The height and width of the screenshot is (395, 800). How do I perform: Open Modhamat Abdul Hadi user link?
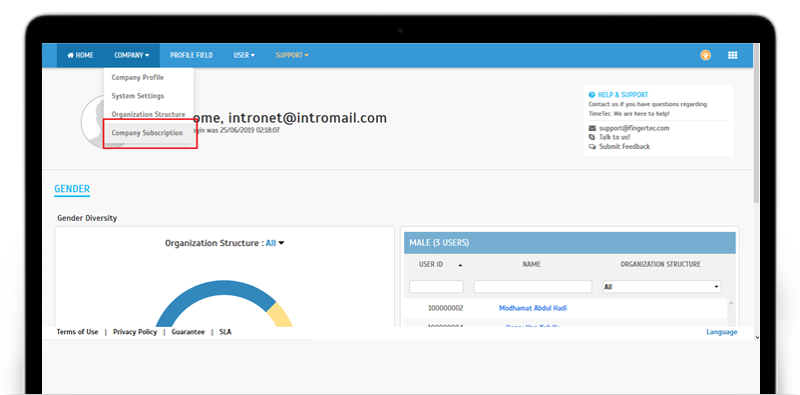coord(533,308)
